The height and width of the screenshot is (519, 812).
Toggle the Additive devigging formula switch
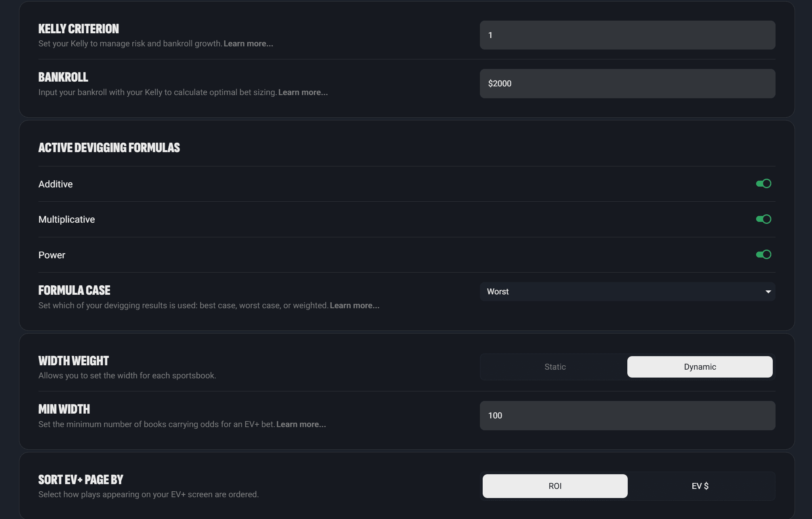click(x=763, y=184)
